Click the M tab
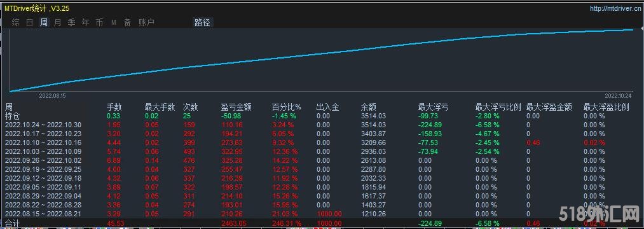 tap(114, 23)
